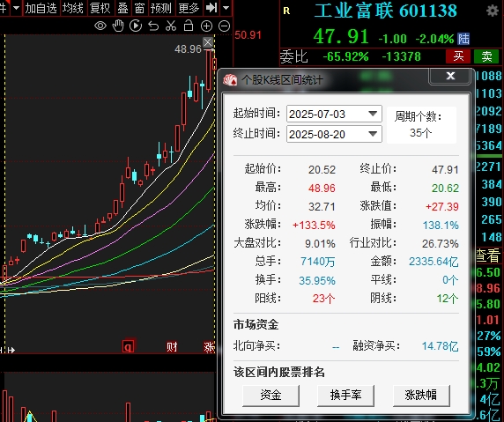Click the 窗 window toolbar item
The image size is (504, 422).
click(x=139, y=8)
